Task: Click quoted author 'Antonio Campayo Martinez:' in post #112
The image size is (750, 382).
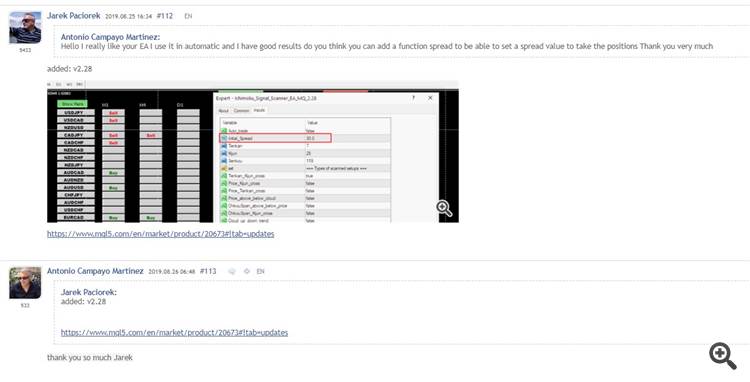Action: (110, 37)
